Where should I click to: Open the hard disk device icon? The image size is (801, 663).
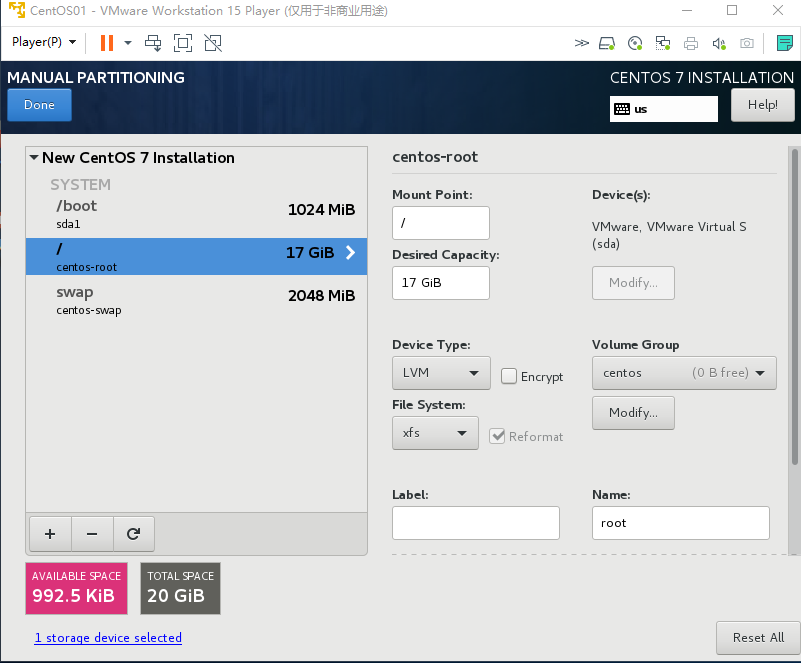(x=606, y=43)
